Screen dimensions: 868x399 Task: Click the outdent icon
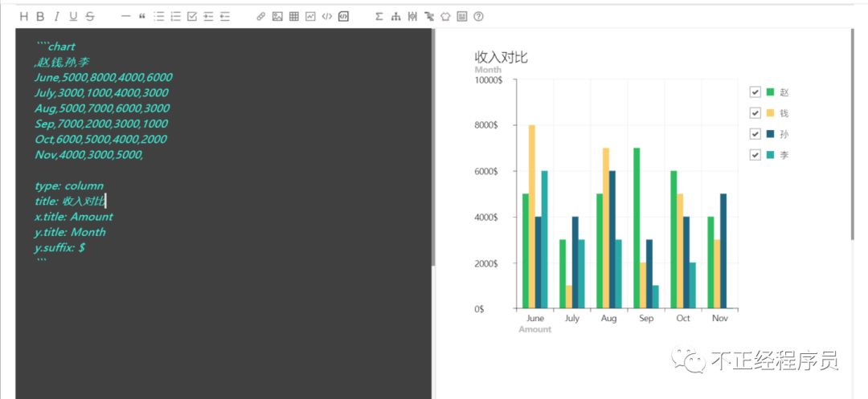click(225, 17)
